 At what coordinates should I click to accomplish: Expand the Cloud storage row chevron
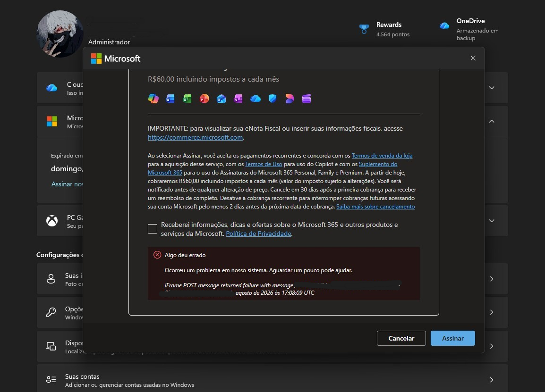[x=492, y=88]
